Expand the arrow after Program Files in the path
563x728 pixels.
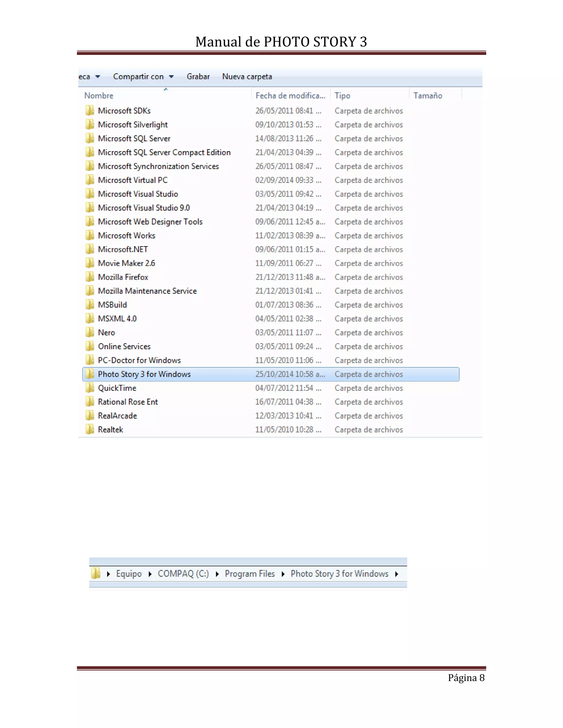point(283,574)
